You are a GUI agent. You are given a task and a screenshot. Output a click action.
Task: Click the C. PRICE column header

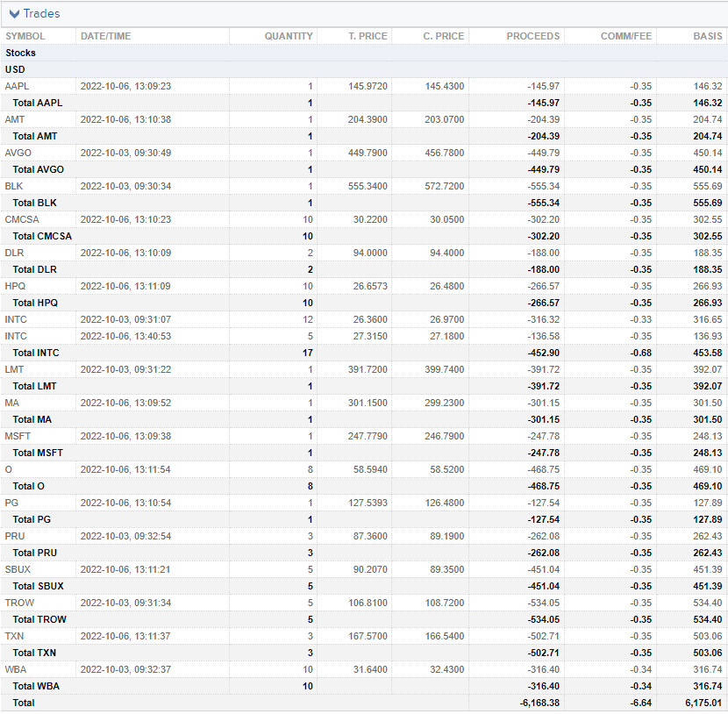coord(444,36)
